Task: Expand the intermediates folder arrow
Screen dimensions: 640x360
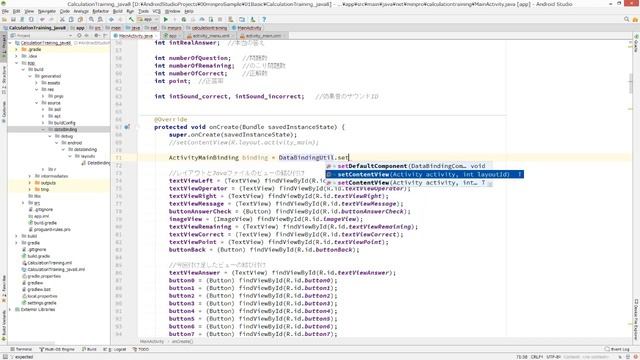Action: (x=30, y=176)
